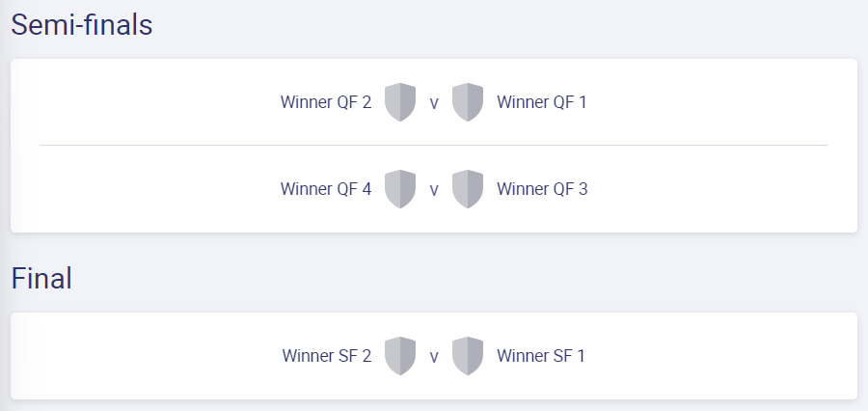Image resolution: width=868 pixels, height=411 pixels.
Task: Click the 'v' in the Final fixture
Action: point(434,357)
